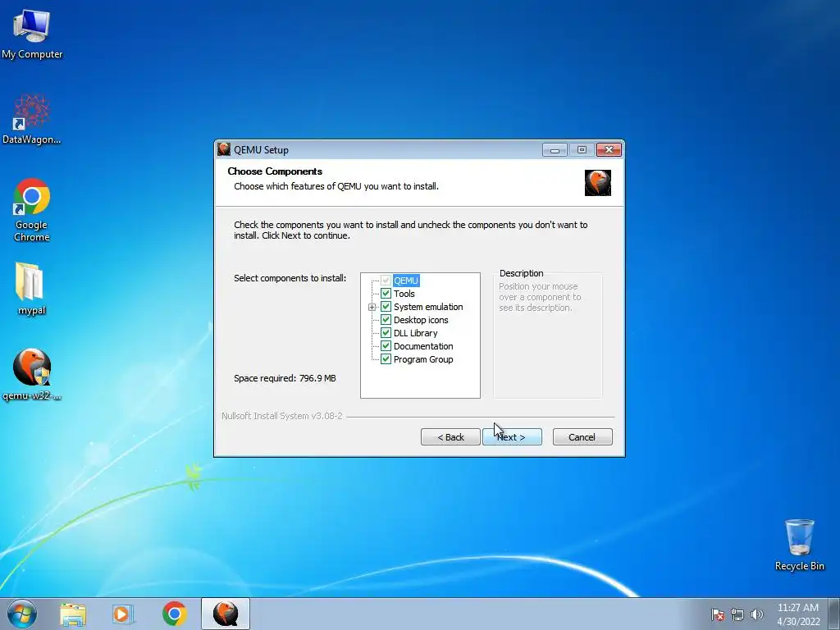
Task: Select the Desktop icons label
Action: [421, 320]
